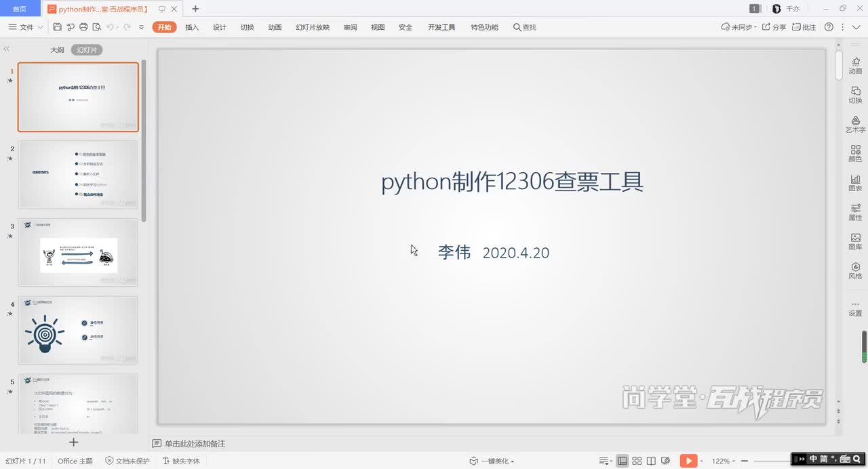This screenshot has height=469, width=868.
Task: Open a new tab with plus button
Action: pos(195,9)
